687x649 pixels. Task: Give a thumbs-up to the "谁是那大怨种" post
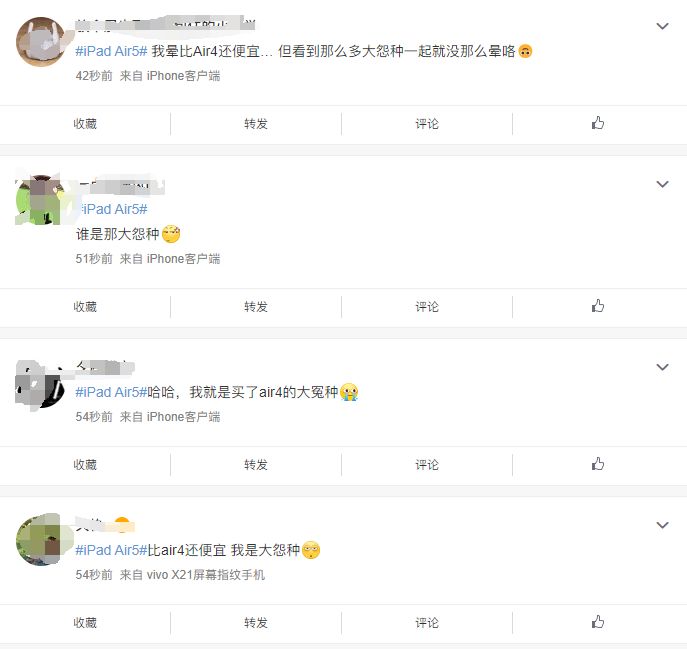(598, 306)
